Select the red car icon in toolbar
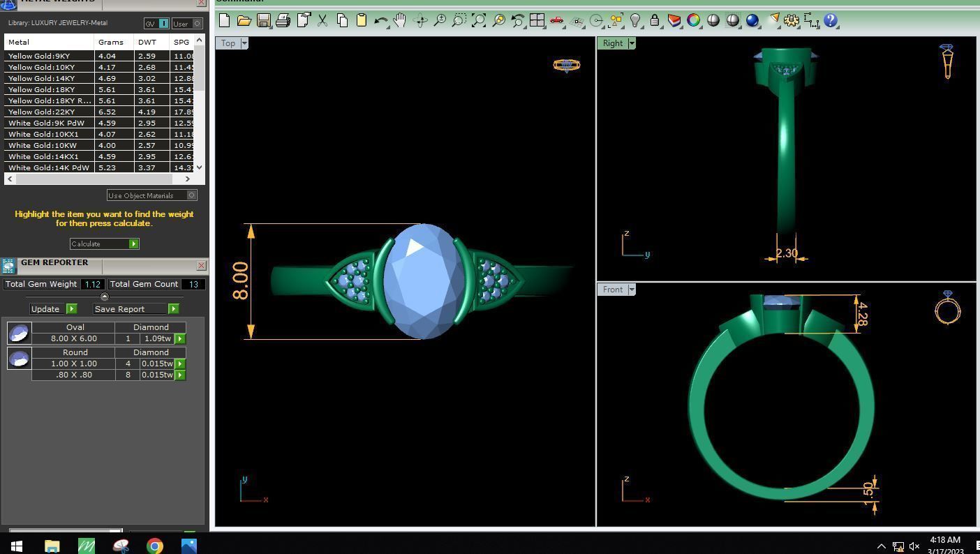The width and height of the screenshot is (980, 554). [x=556, y=21]
